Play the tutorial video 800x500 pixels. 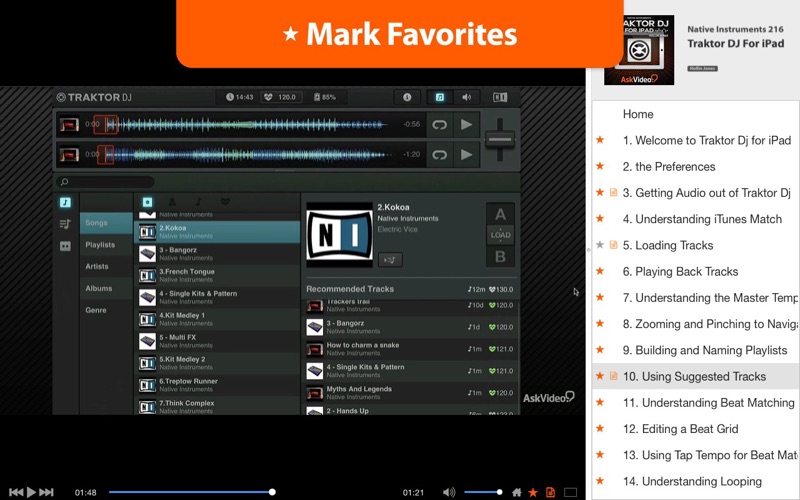31,492
